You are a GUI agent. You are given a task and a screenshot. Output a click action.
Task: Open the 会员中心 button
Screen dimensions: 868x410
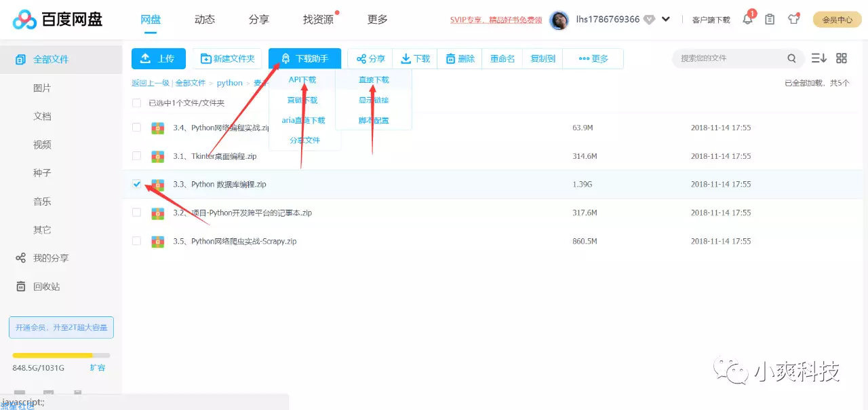[x=837, y=20]
